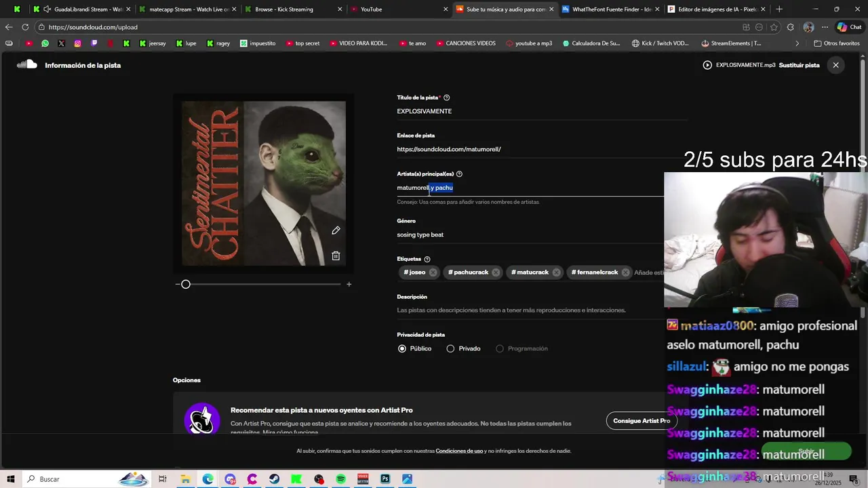The image size is (868, 488).
Task: Select the Privado privacy option
Action: 450,348
